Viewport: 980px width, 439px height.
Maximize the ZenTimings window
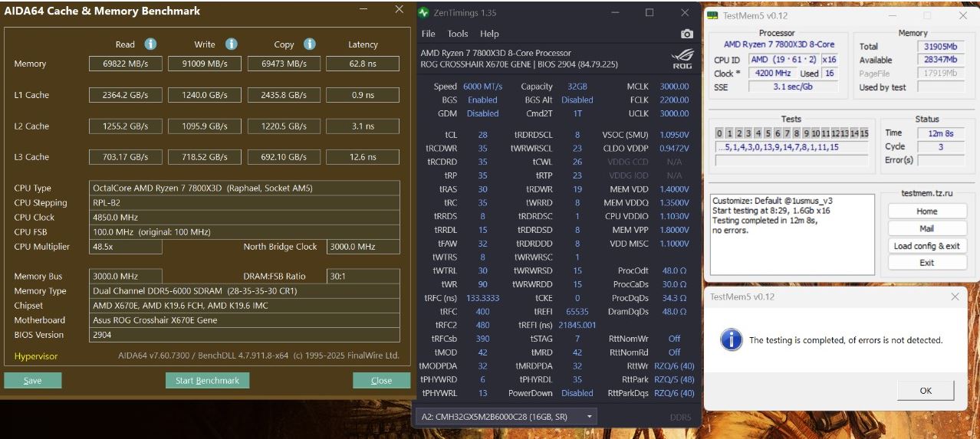click(649, 13)
